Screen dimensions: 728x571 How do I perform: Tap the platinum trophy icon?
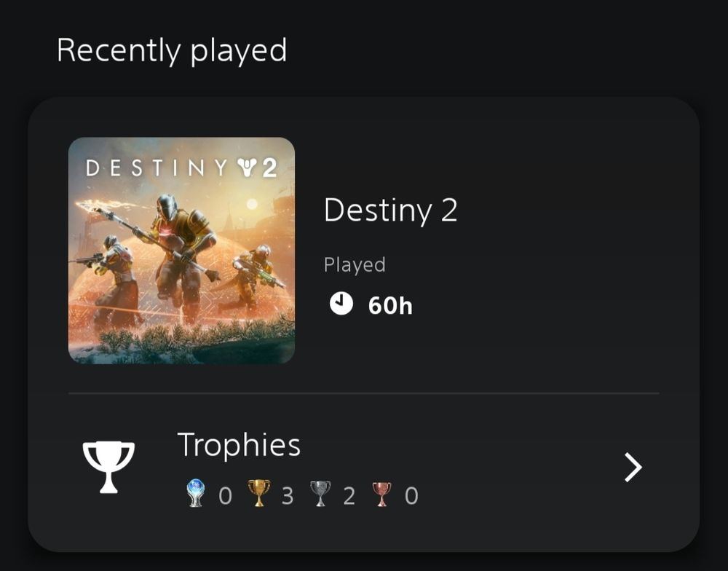[x=195, y=493]
